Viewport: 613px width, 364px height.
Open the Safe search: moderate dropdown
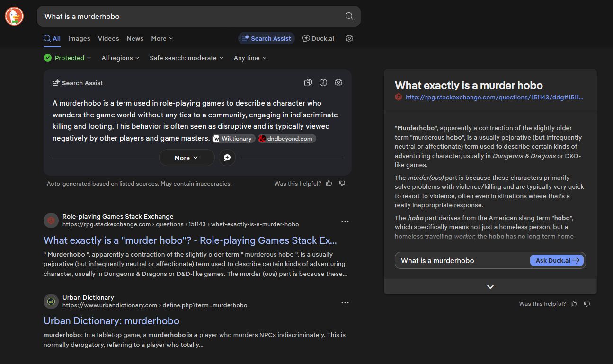pyautogui.click(x=187, y=58)
